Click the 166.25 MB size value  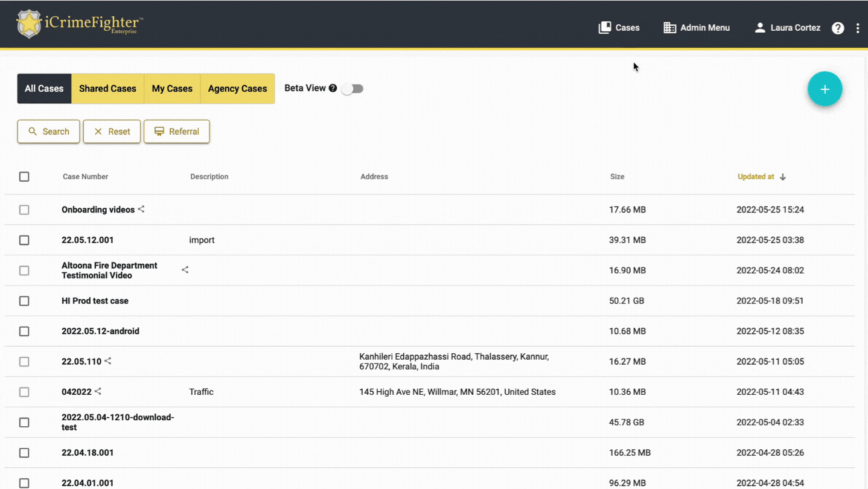630,453
